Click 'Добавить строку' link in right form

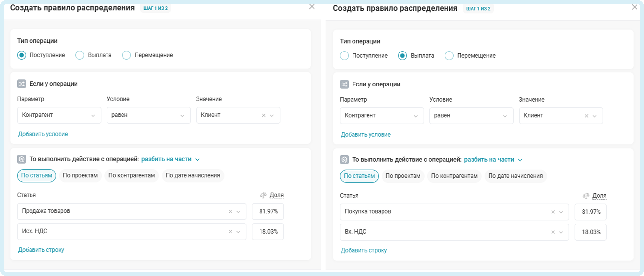[x=364, y=250]
